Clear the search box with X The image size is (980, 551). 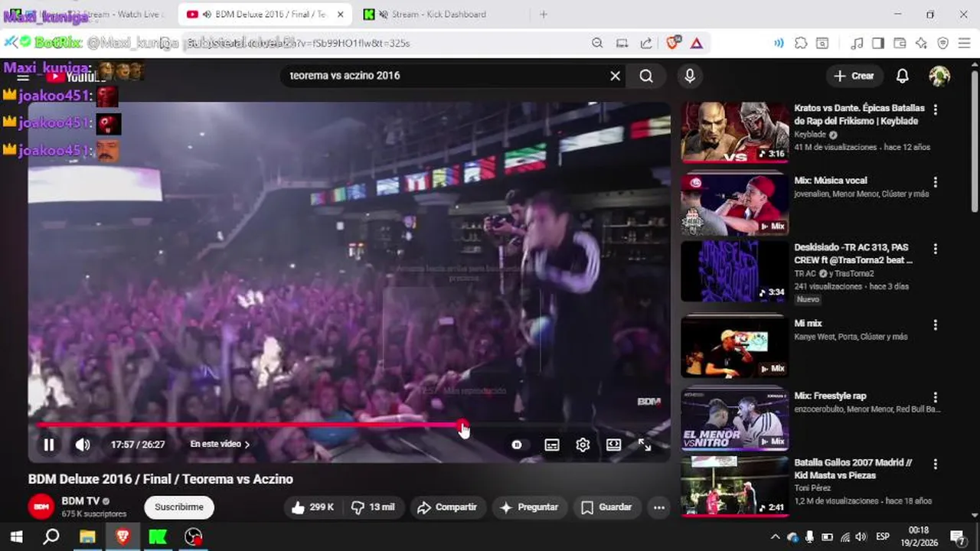pyautogui.click(x=615, y=76)
